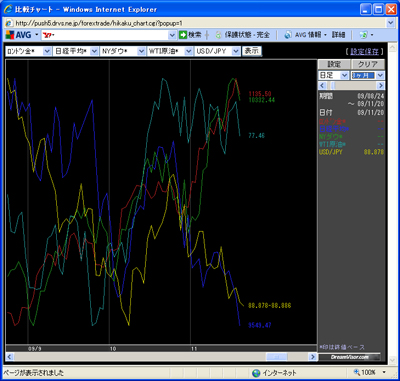
Task: Click the address bar URL field
Action: click(200, 23)
